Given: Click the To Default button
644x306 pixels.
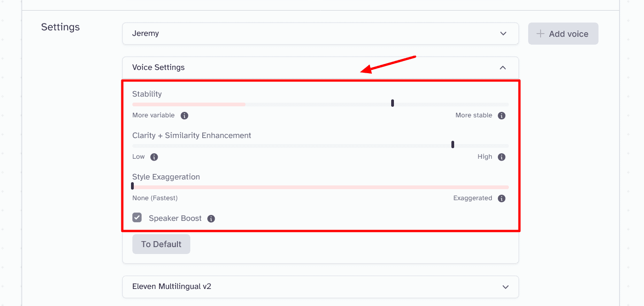Looking at the screenshot, I should point(161,244).
